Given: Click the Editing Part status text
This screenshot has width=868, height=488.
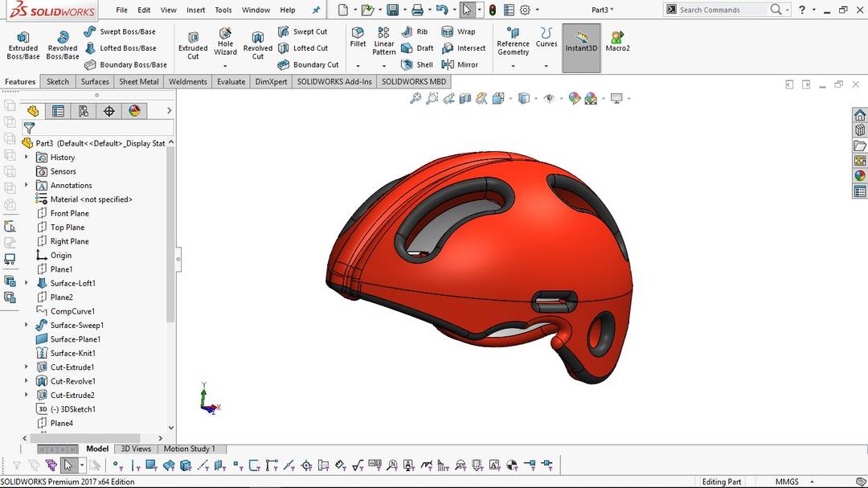Looking at the screenshot, I should click(x=721, y=482).
